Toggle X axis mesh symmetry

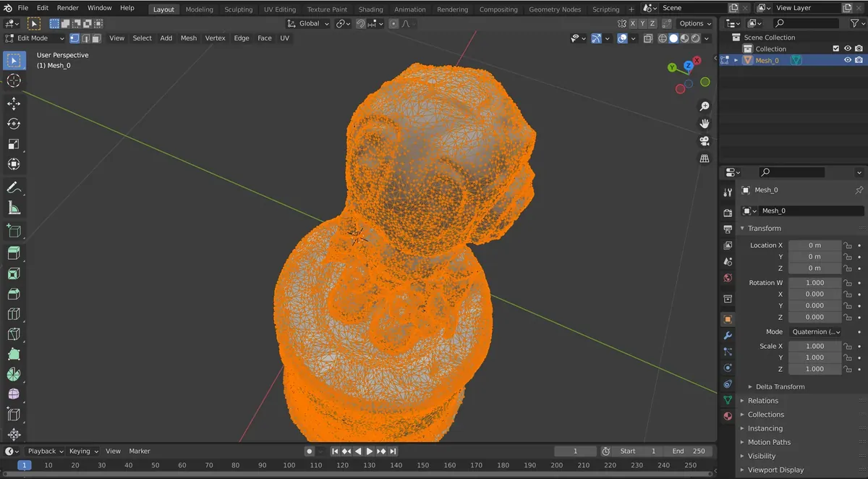[633, 23]
